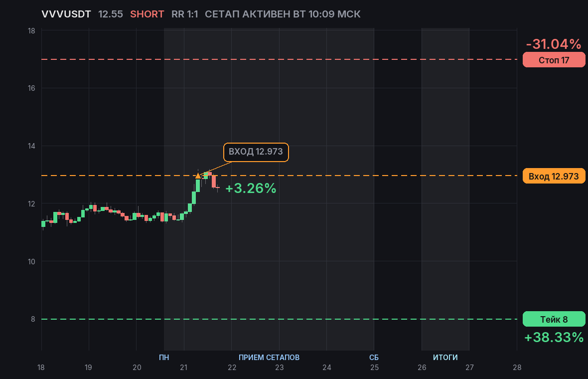
Task: Click the orange entry triangle marker
Action: [198, 175]
